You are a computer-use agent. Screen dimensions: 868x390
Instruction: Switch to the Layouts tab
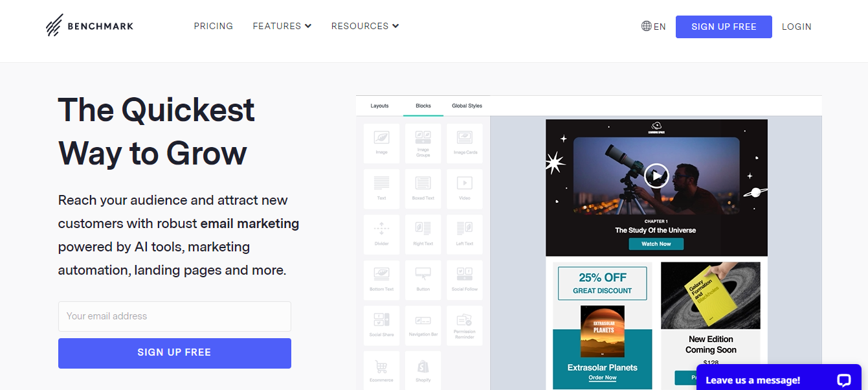click(379, 106)
